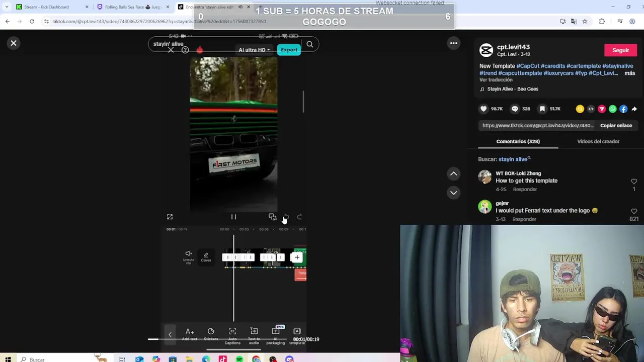Viewport: 644px width, 362px height.
Task: Reply to gejmr's comment via Responder
Action: [x=525, y=219]
